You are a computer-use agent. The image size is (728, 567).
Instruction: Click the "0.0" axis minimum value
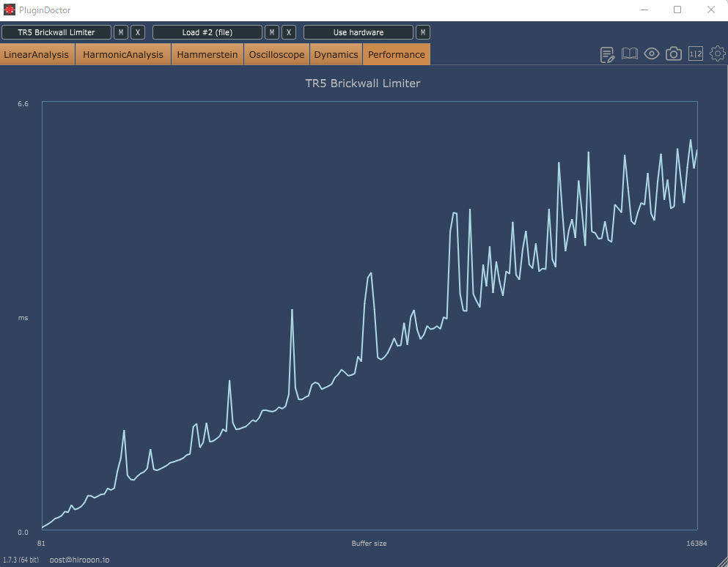[x=23, y=532]
